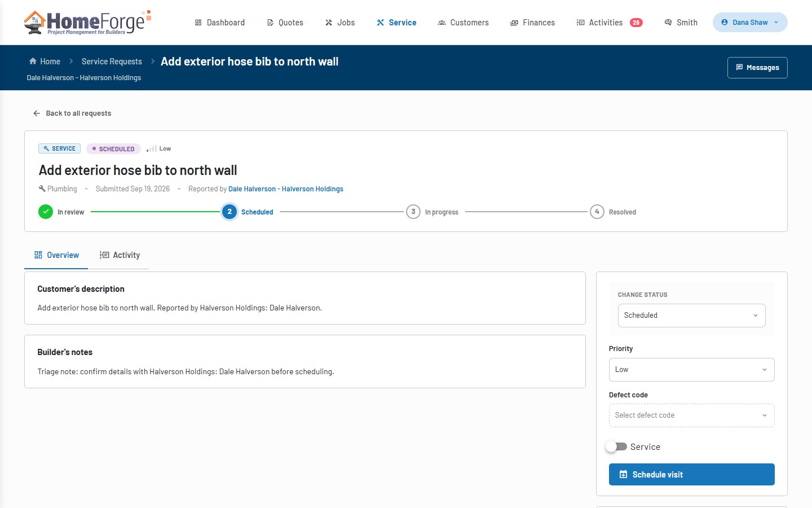Open the Dashboard menu item
The width and height of the screenshot is (812, 508).
pyautogui.click(x=220, y=23)
